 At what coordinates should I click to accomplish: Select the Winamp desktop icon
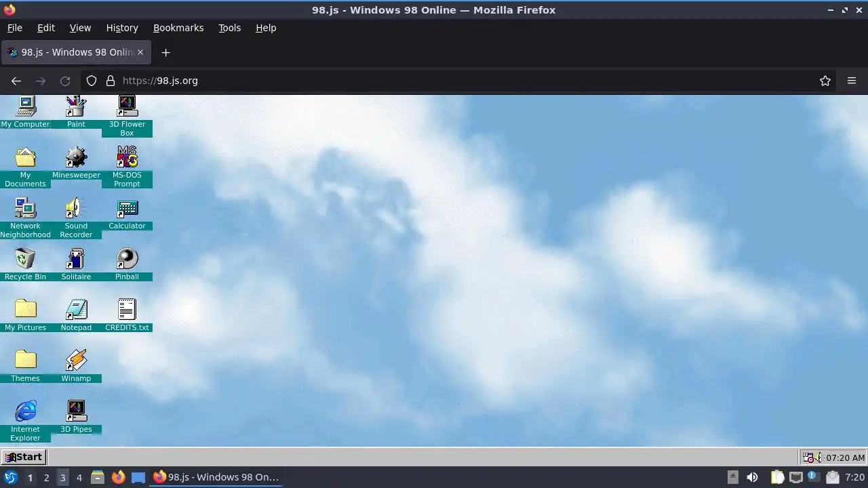[x=76, y=366]
